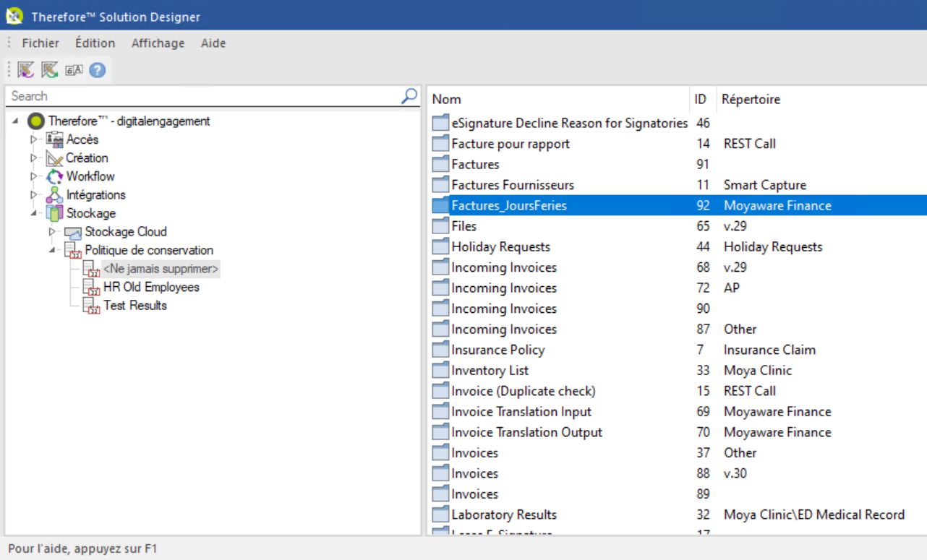Open the Affichage menu
The height and width of the screenshot is (560, 927).
(158, 43)
